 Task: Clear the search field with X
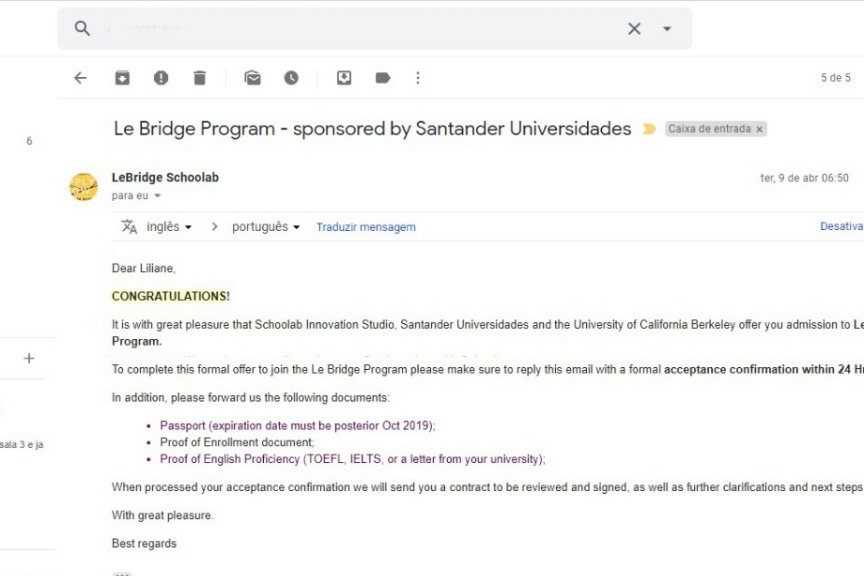pyautogui.click(x=634, y=29)
